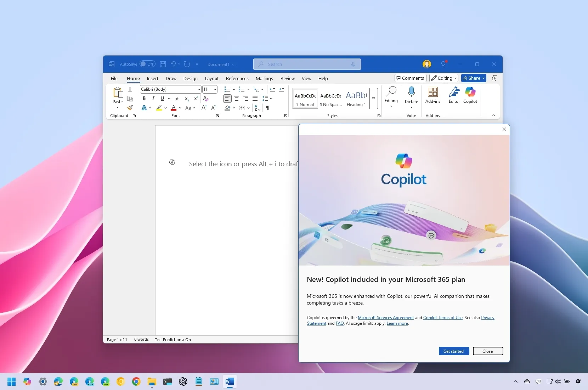The width and height of the screenshot is (588, 390).
Task: Open the Mailings tab
Action: 264,78
